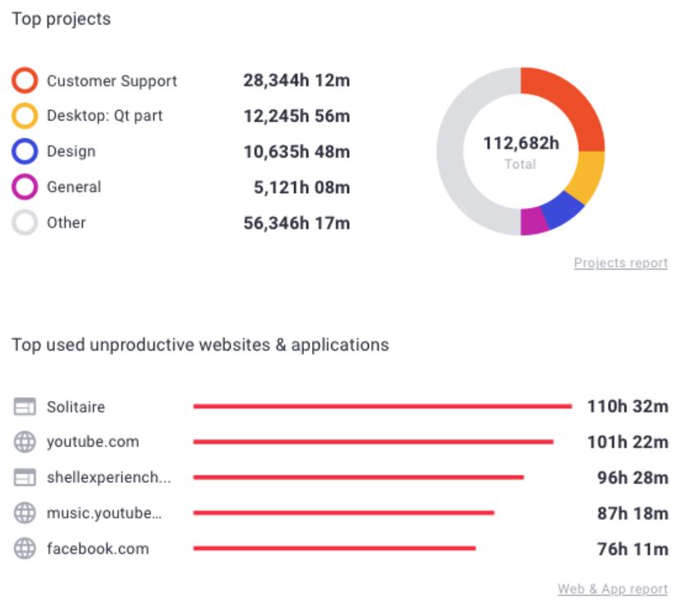This screenshot has height=616, width=690.
Task: Select the General project name
Action: click(74, 187)
